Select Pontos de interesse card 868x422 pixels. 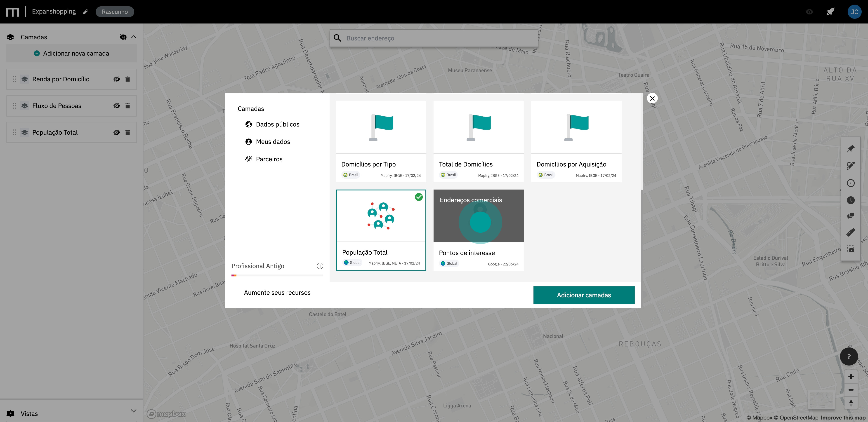coord(479,230)
